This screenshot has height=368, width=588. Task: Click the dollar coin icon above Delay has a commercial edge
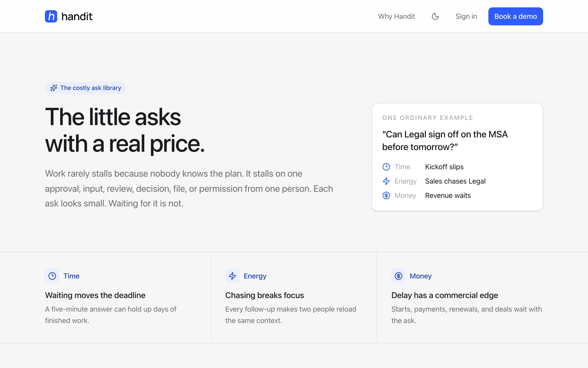point(398,276)
